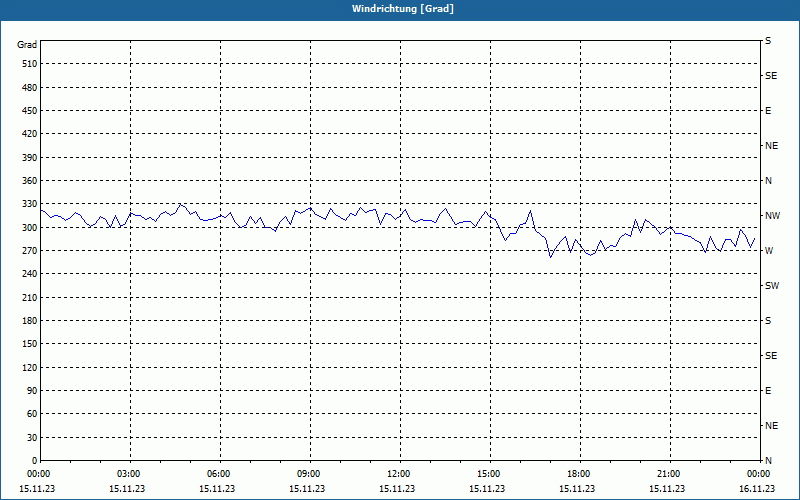The image size is (800, 500).
Task: Pick the "390" y-axis value
Action: point(30,158)
